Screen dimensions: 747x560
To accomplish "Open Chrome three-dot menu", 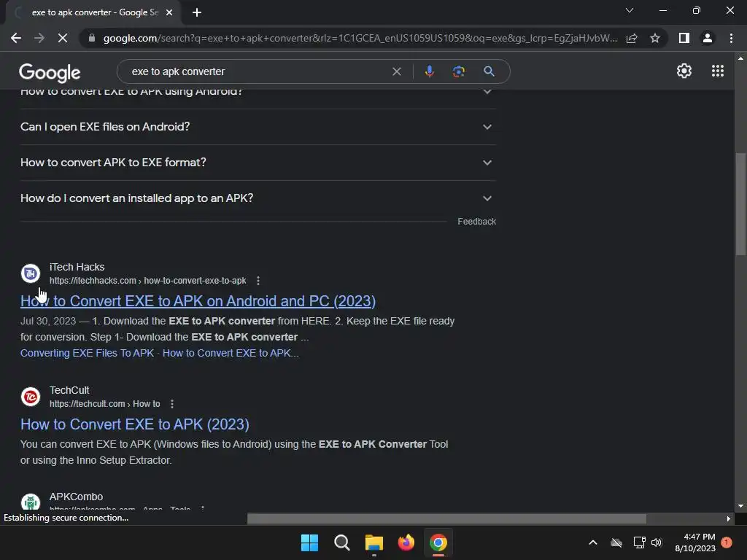I will point(731,38).
